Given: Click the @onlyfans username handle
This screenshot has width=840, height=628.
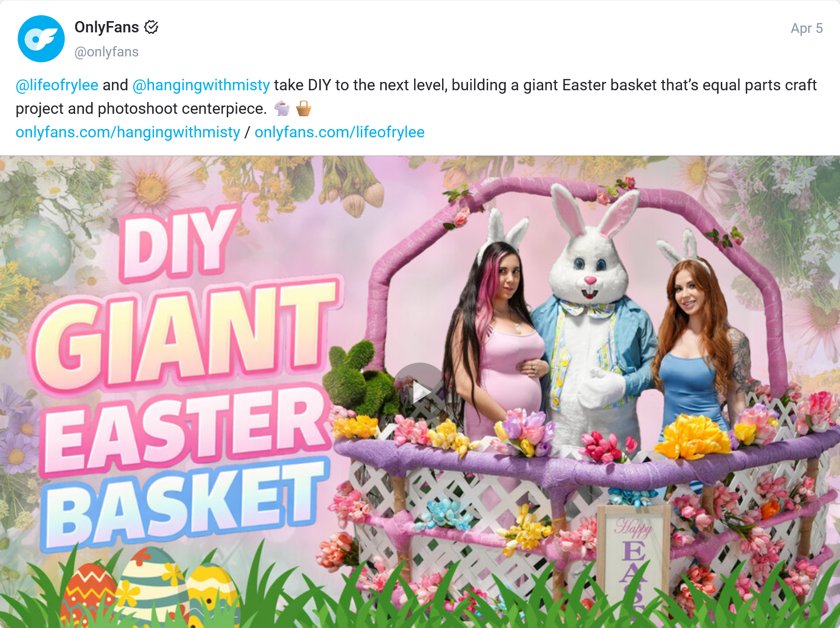Looking at the screenshot, I should [106, 52].
